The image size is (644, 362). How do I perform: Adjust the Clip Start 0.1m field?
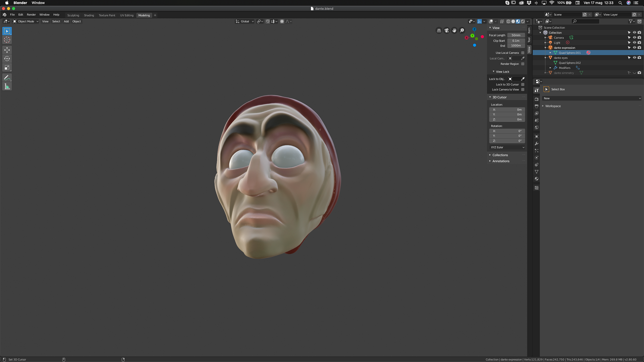click(516, 41)
